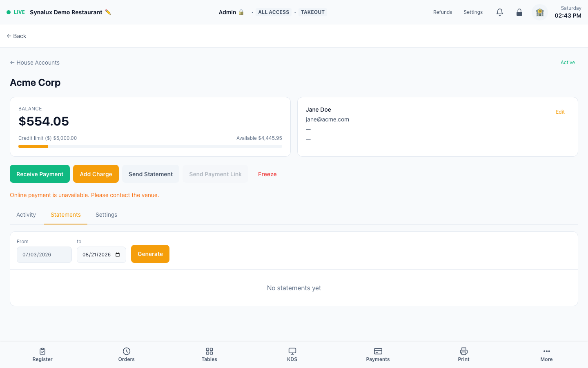588x368 pixels.
Task: Open calendar picker in the 'to' date
Action: 118,255
